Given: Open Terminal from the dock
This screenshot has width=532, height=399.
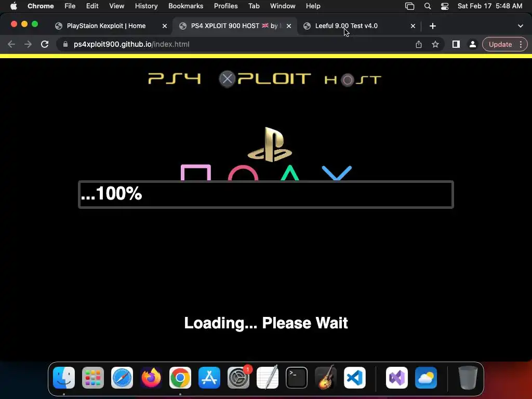Looking at the screenshot, I should coord(297,378).
